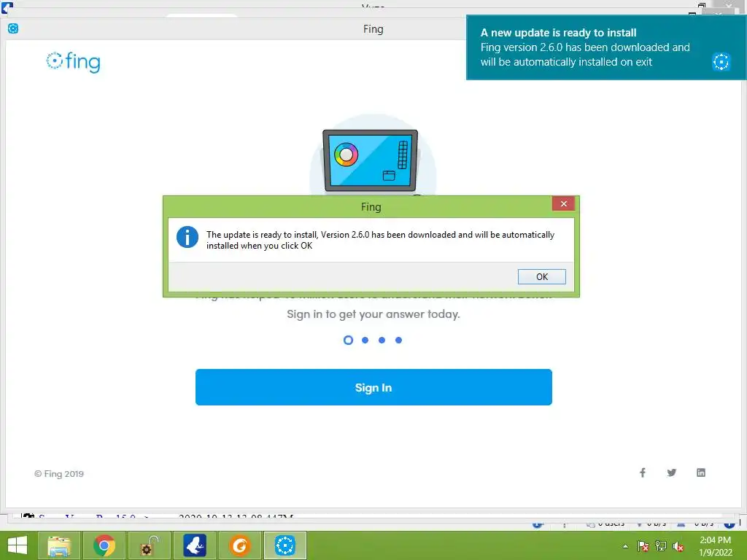Open the network tray icon
Image resolution: width=747 pixels, height=560 pixels.
[x=661, y=546]
